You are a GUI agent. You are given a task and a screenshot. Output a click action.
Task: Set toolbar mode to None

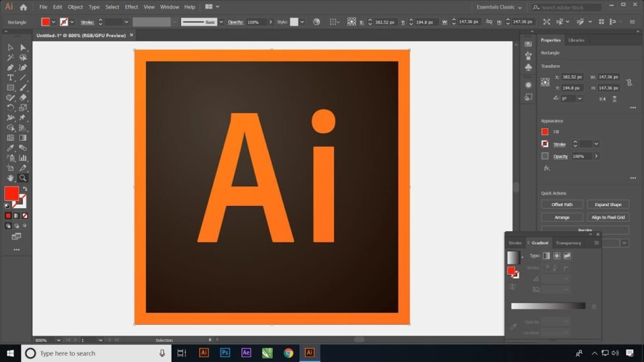(x=25, y=216)
